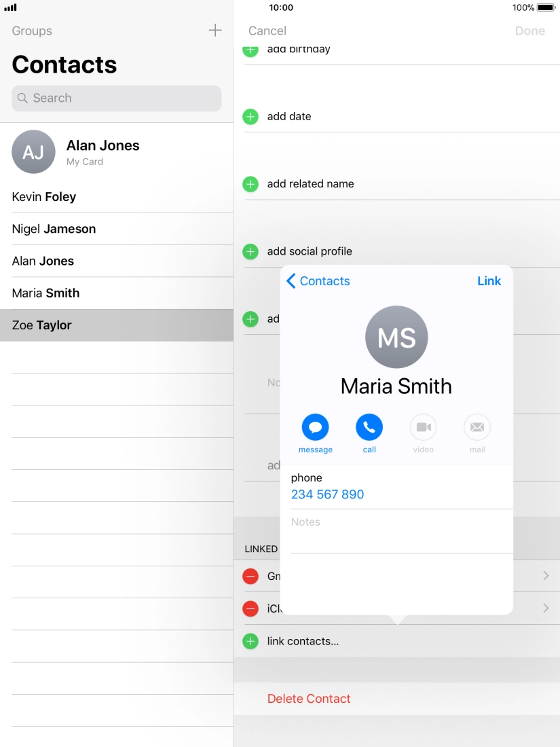The width and height of the screenshot is (560, 747).
Task: Tap green plus beside link contacts
Action: point(250,641)
